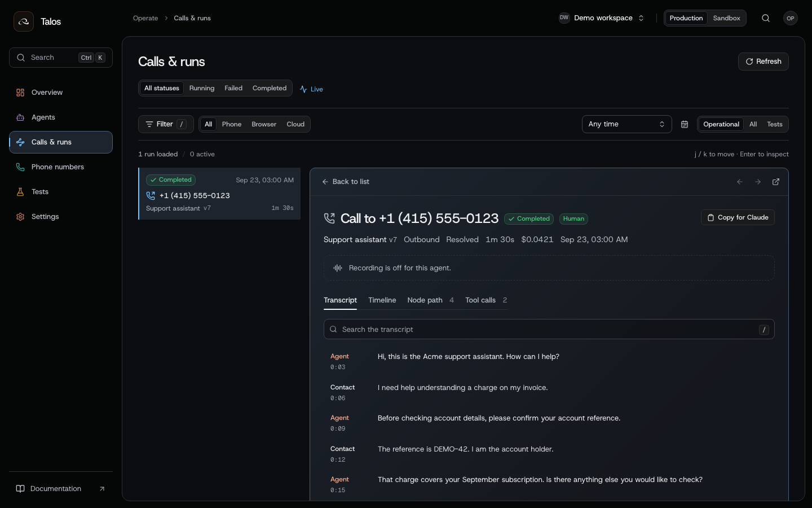Click the Refresh button
This screenshot has height=508, width=812.
click(764, 62)
